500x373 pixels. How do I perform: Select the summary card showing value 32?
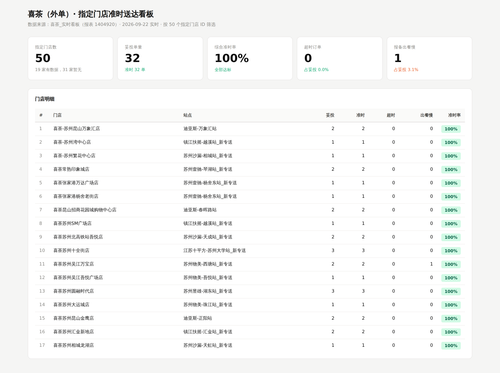tap(160, 58)
